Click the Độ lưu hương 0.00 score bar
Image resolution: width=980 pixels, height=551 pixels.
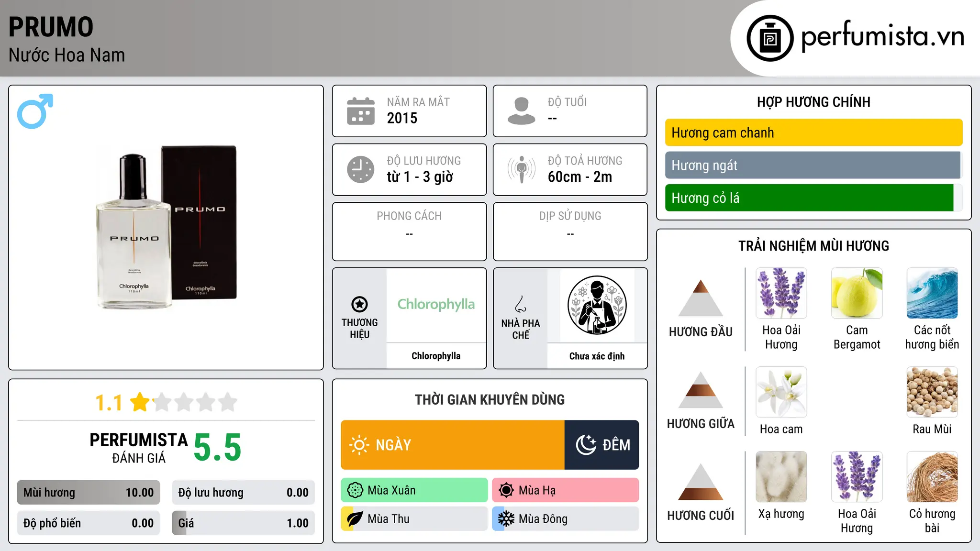click(244, 493)
